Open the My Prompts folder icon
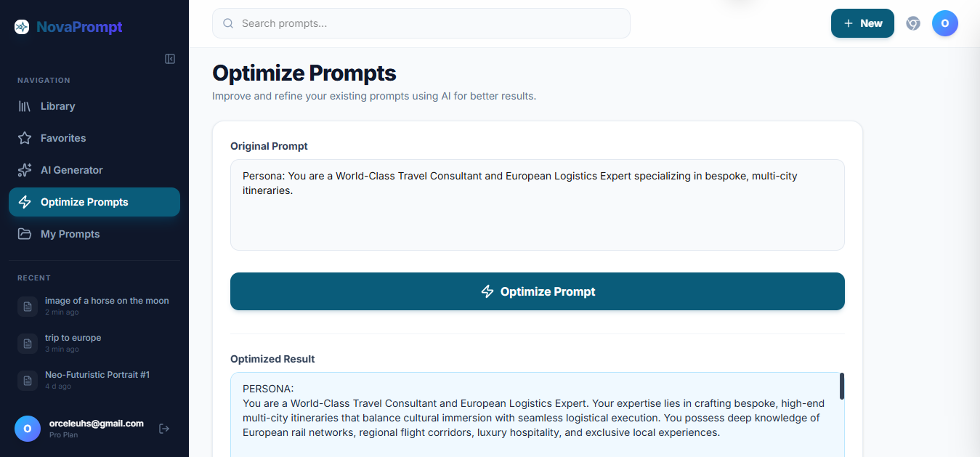The height and width of the screenshot is (457, 980). (25, 234)
